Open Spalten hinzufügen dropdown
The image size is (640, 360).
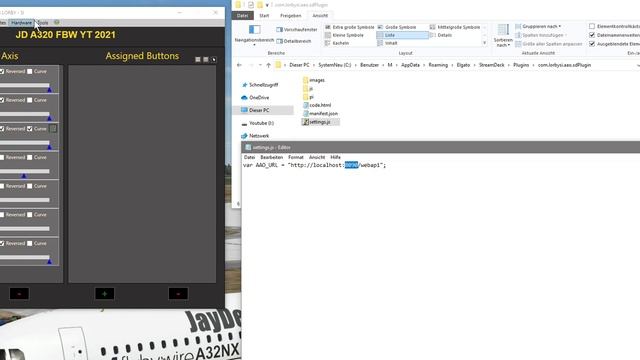pyautogui.click(x=541, y=35)
